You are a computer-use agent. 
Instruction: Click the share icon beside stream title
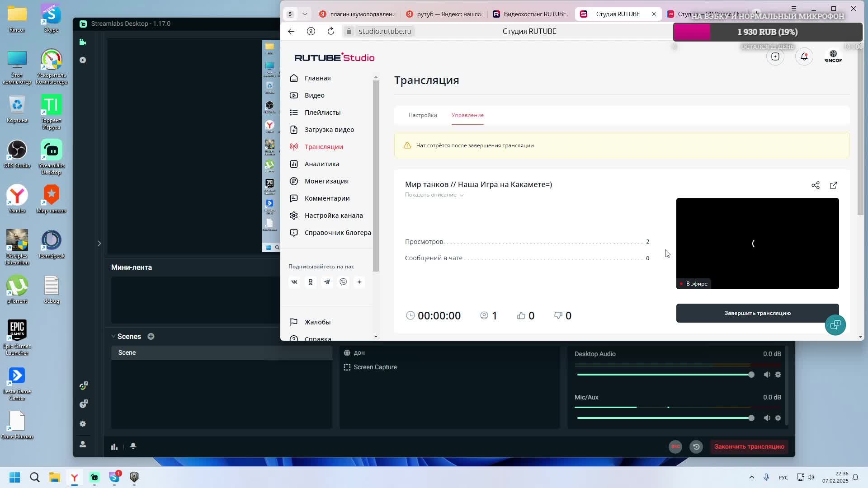(x=815, y=185)
